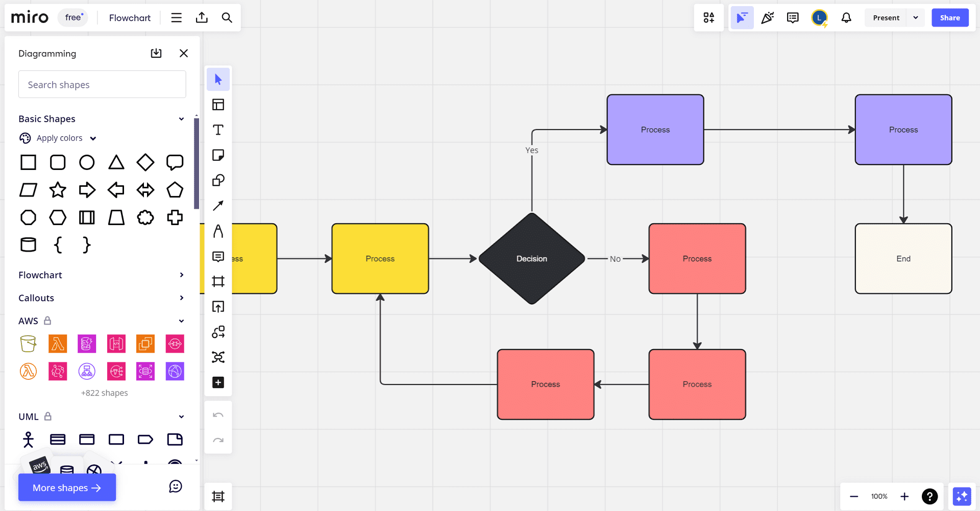Close the Diagramming panel
The width and height of the screenshot is (980, 511).
point(184,53)
